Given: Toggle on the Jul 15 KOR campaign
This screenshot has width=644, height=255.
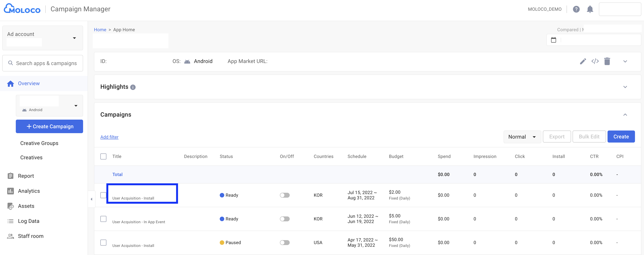Looking at the screenshot, I should 285,195.
